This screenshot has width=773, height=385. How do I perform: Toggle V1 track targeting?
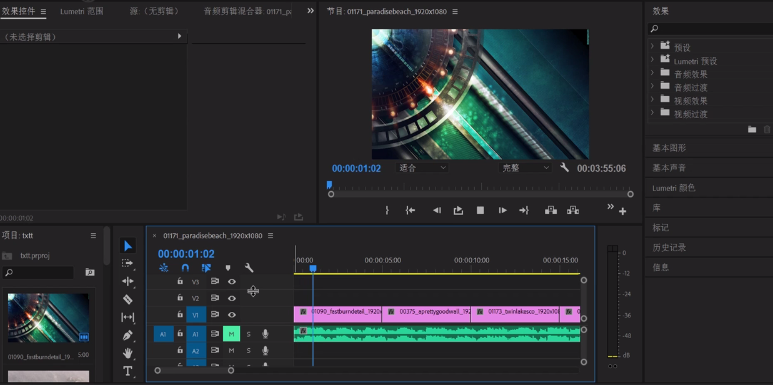[196, 315]
